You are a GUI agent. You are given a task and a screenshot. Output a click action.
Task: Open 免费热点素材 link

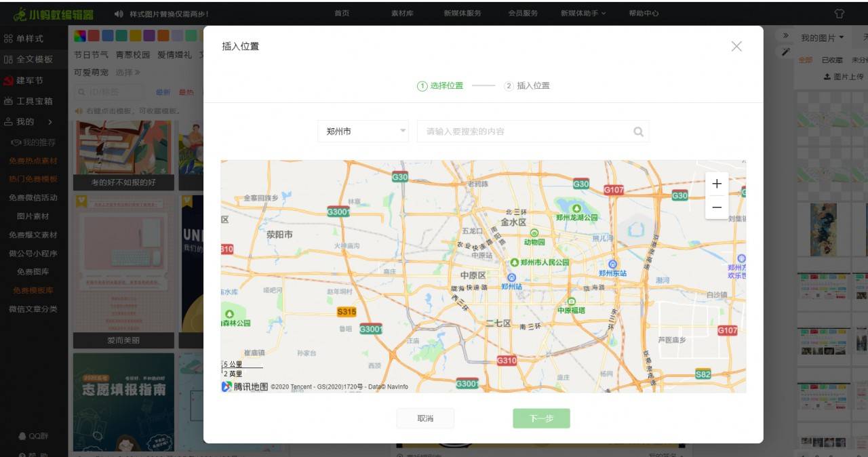(x=33, y=161)
